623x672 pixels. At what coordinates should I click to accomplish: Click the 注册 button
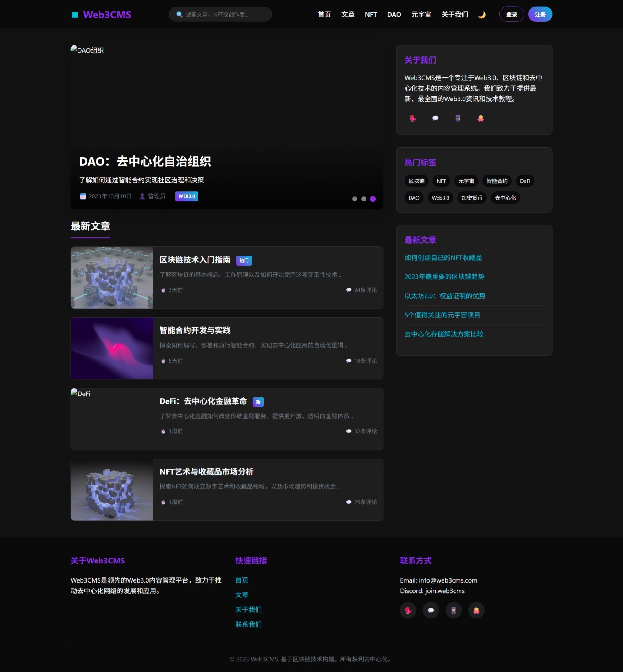pos(540,14)
